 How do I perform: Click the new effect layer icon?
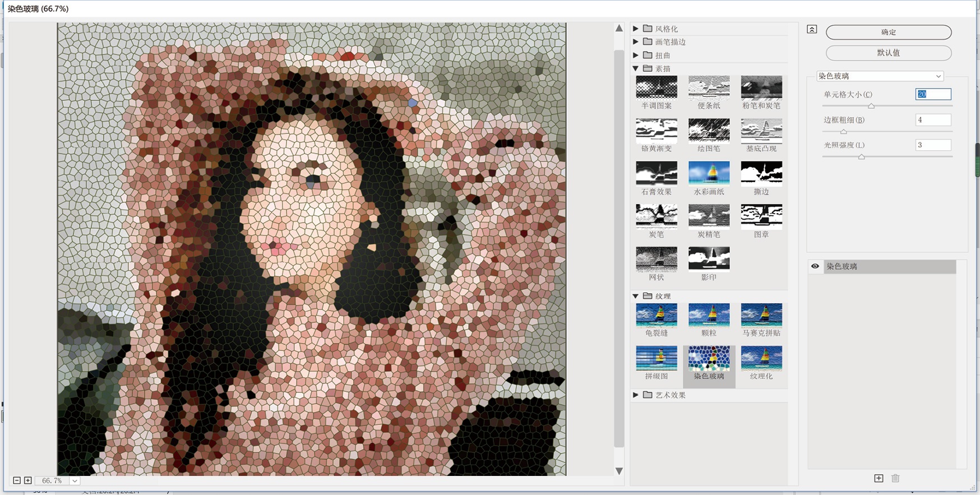coord(879,478)
